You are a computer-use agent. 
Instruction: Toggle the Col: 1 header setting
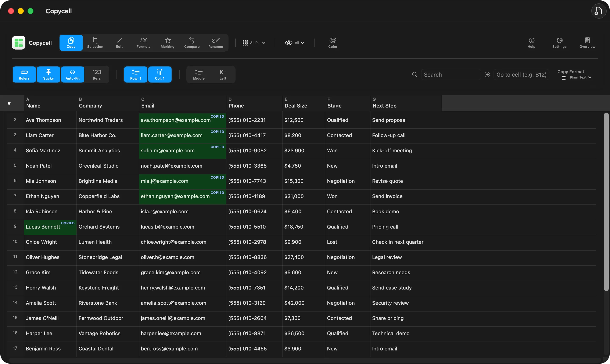click(160, 74)
